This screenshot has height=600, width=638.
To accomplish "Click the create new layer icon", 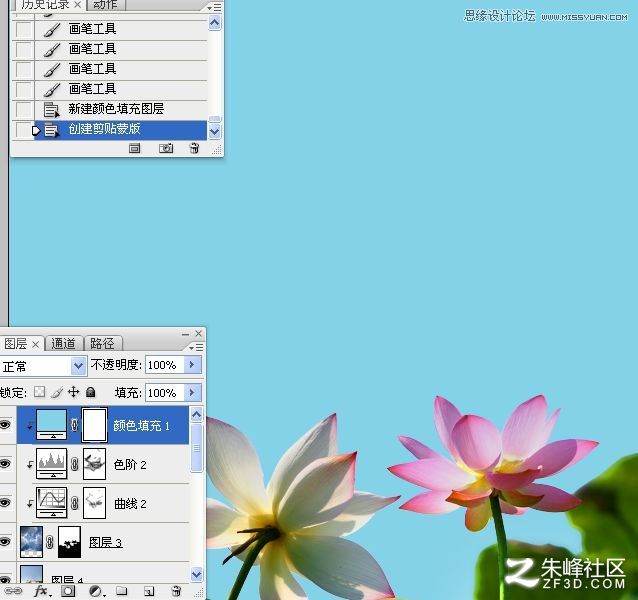I will [149, 591].
